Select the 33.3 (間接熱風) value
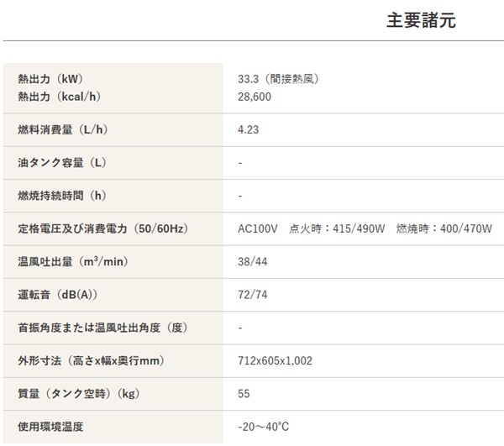The image size is (504, 446). tap(278, 79)
